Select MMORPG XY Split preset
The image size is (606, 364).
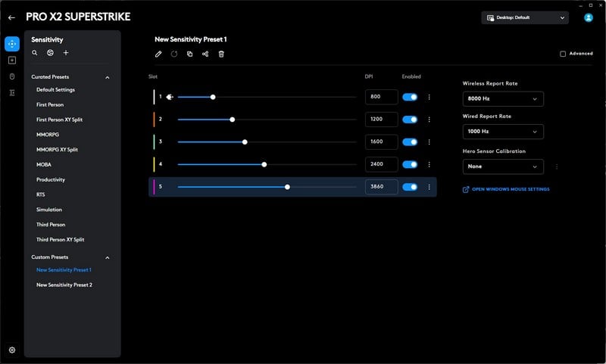point(57,149)
